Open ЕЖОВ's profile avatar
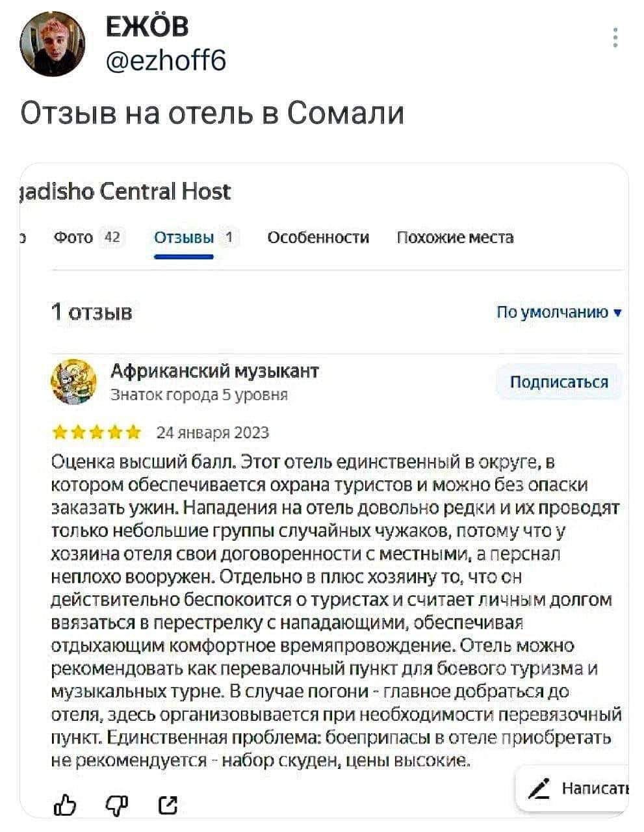 52,44
